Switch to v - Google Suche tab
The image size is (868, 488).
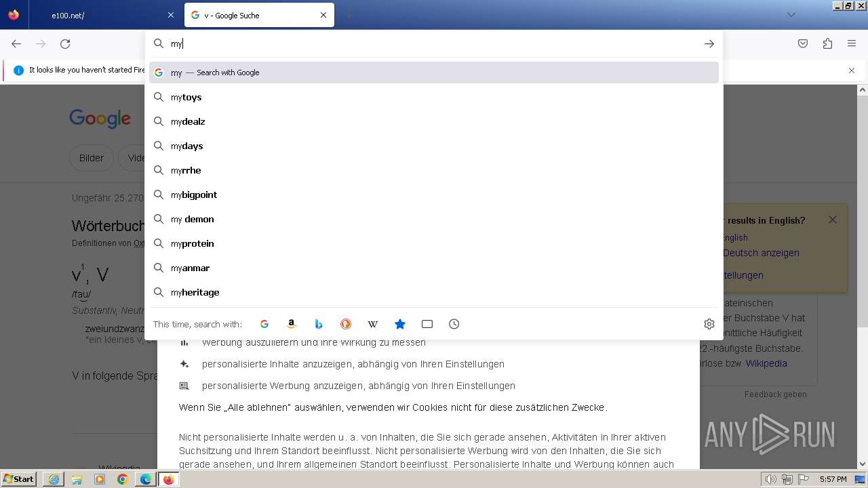point(259,15)
